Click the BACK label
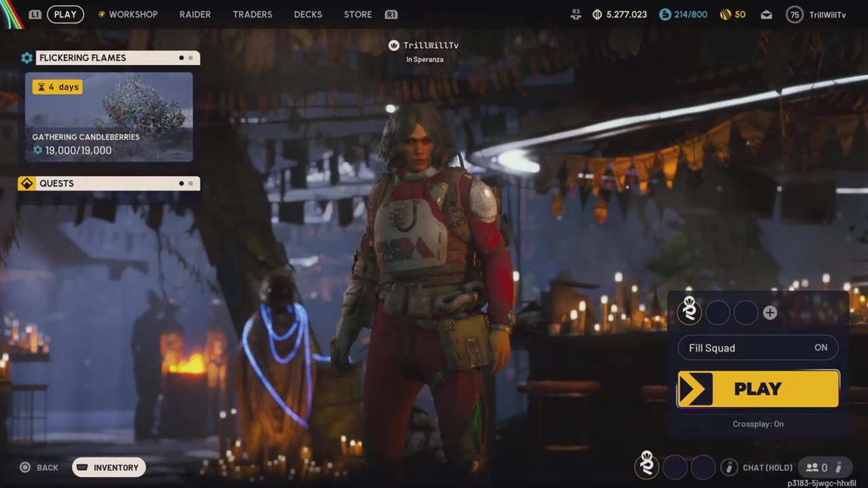 coord(47,468)
